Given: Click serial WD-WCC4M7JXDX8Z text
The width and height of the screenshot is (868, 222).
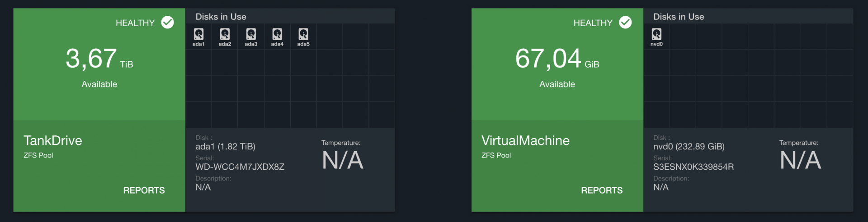Looking at the screenshot, I should point(240,167).
